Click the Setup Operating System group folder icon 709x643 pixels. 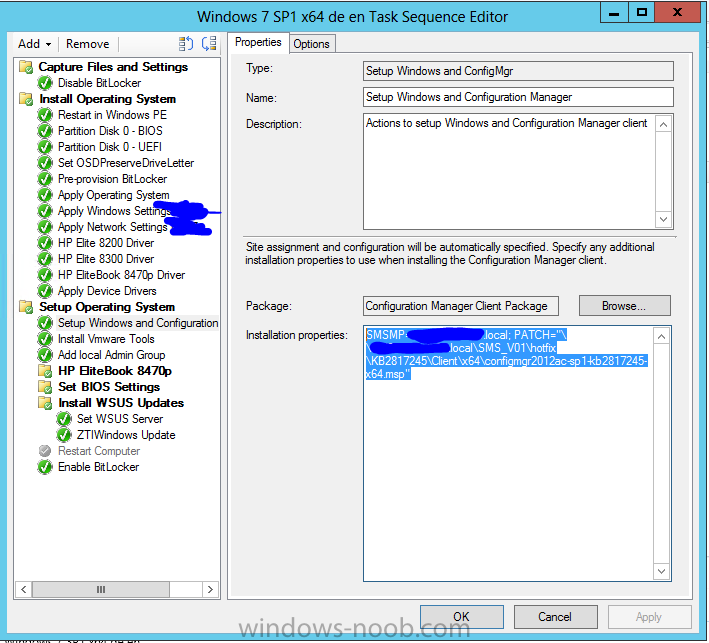tap(26, 307)
